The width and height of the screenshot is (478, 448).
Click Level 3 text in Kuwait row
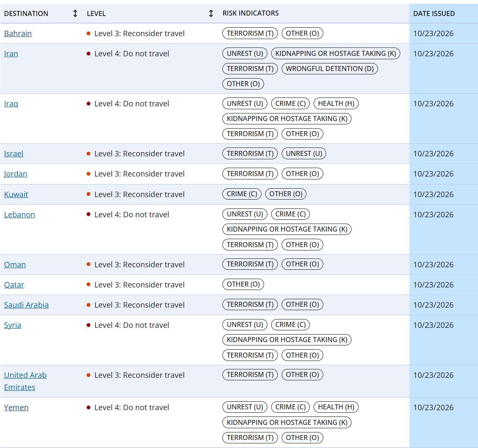pos(140,194)
